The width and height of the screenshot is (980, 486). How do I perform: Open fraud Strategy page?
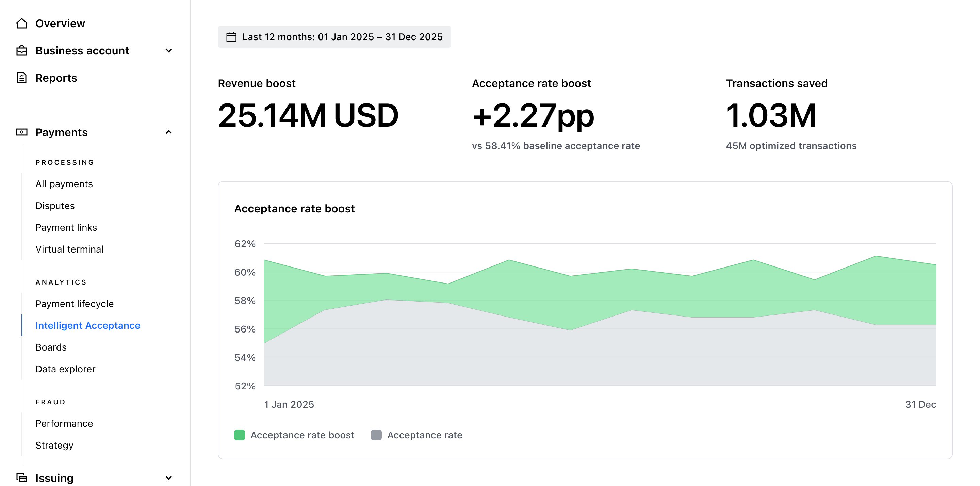(x=54, y=445)
